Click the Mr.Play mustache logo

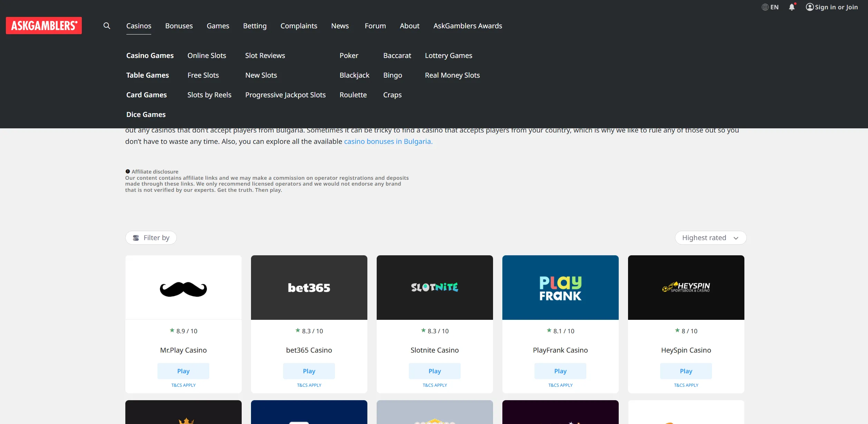point(183,289)
